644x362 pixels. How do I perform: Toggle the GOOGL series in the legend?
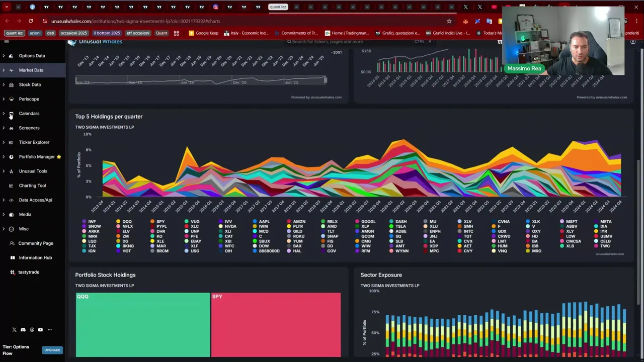[x=365, y=222]
